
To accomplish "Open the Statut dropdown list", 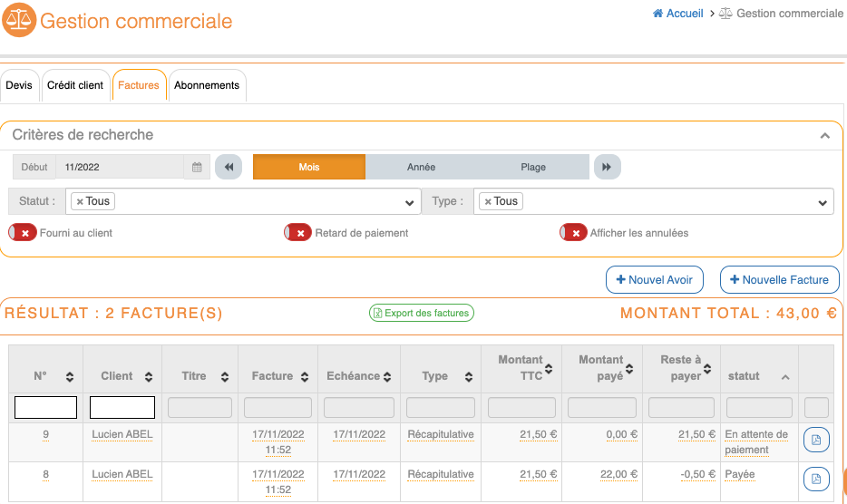I will click(x=408, y=202).
